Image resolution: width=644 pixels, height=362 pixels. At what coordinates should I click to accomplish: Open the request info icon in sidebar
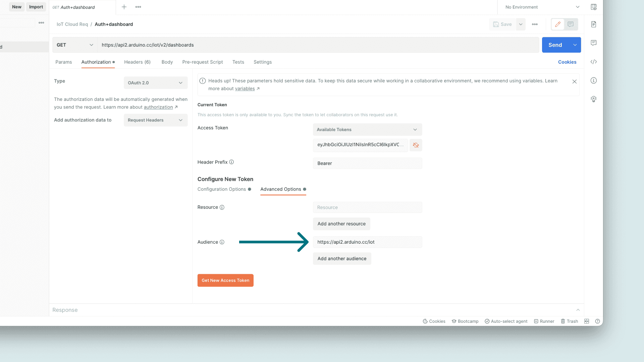(x=593, y=80)
